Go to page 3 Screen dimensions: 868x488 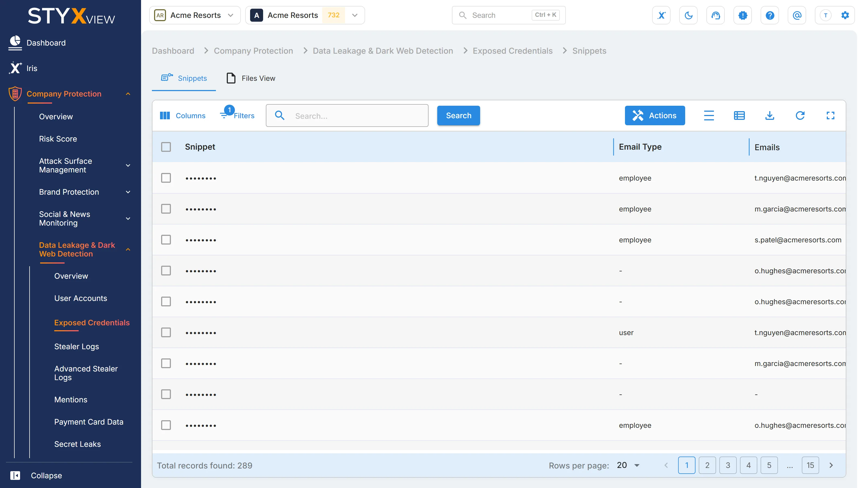[728, 465]
